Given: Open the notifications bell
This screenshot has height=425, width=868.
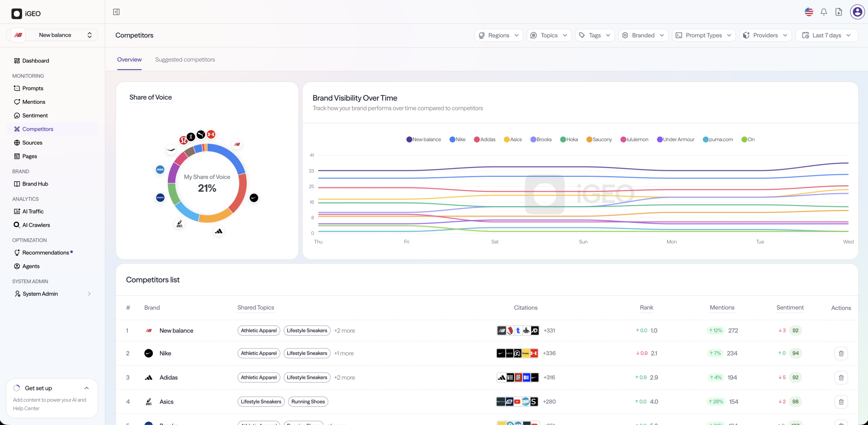Looking at the screenshot, I should pos(824,12).
